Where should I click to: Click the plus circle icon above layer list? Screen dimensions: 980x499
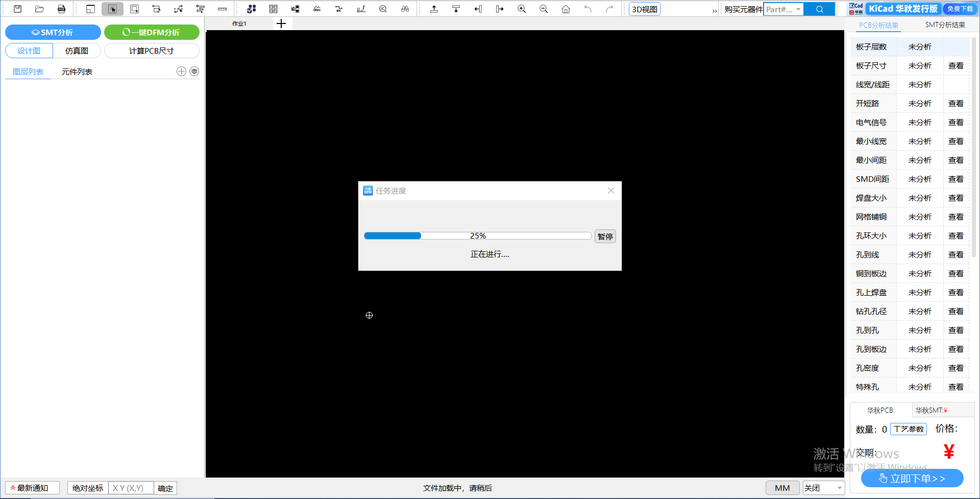[x=181, y=72]
